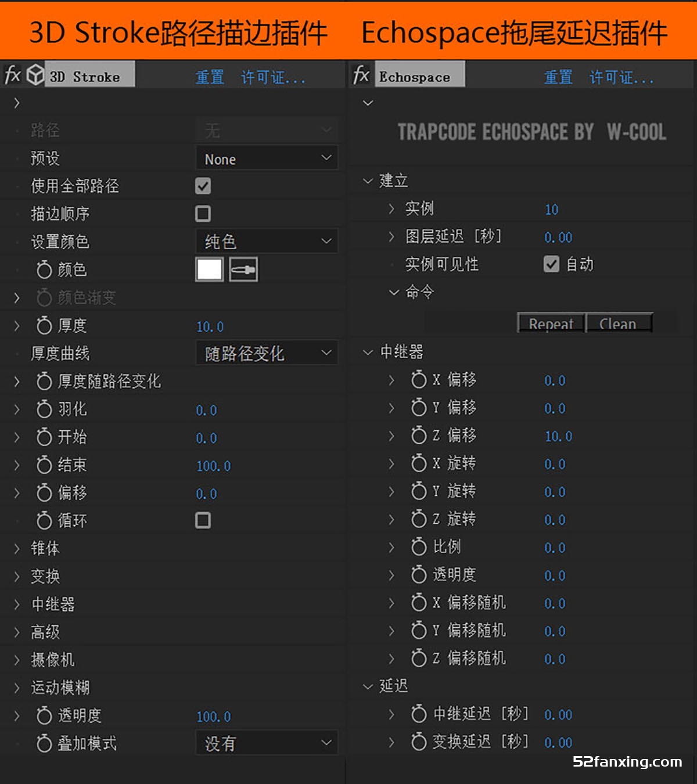Click the stopwatch for 颜色

(44, 269)
